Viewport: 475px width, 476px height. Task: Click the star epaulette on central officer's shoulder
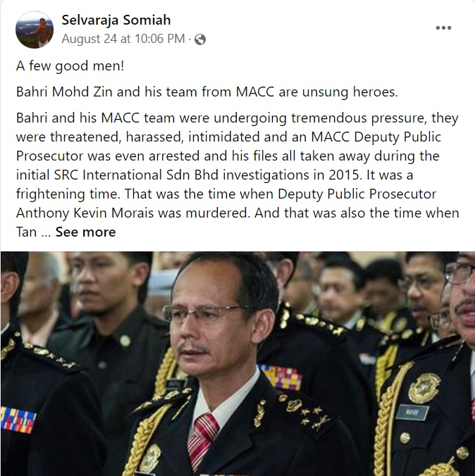305,413
